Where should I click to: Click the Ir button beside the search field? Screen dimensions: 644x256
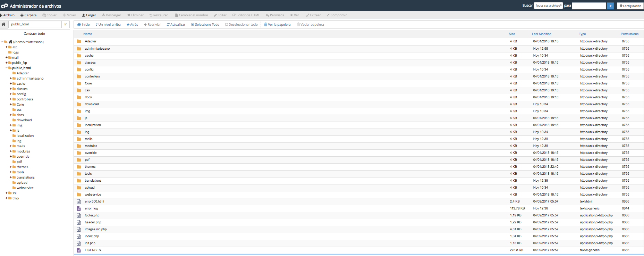610,6
